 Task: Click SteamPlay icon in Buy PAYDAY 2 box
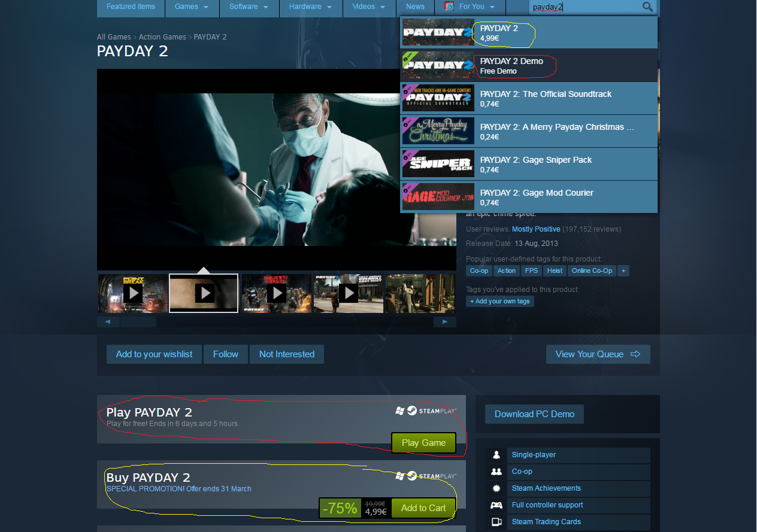coord(426,476)
